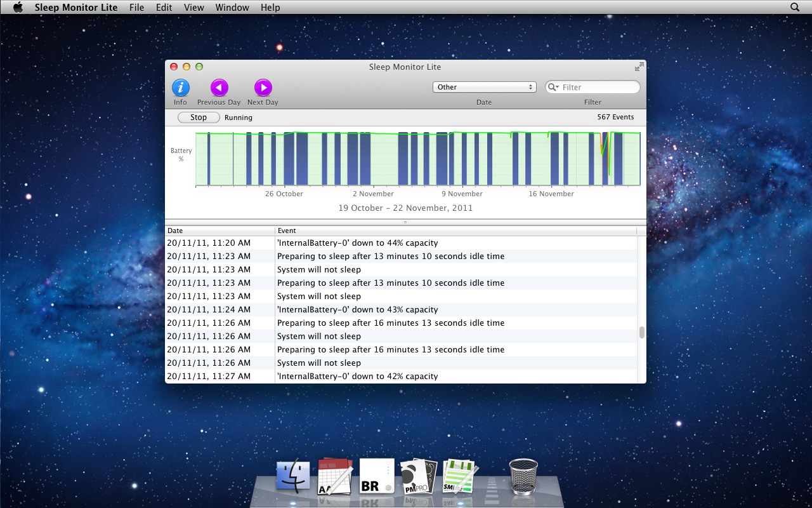The width and height of the screenshot is (812, 508).
Task: Click the 2 November chart label
Action: click(x=373, y=194)
